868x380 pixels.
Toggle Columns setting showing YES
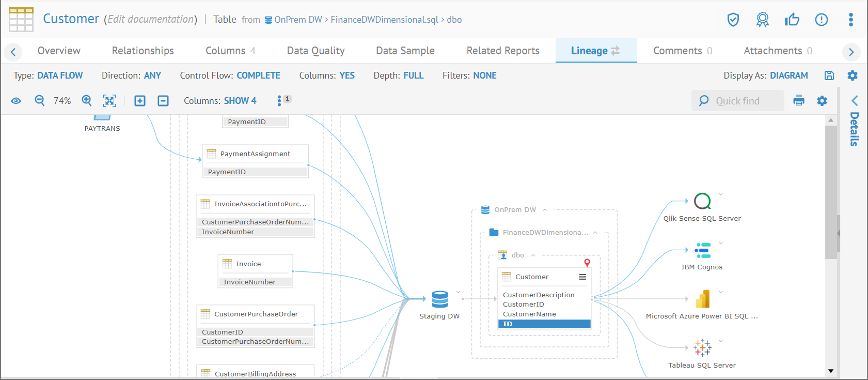346,75
